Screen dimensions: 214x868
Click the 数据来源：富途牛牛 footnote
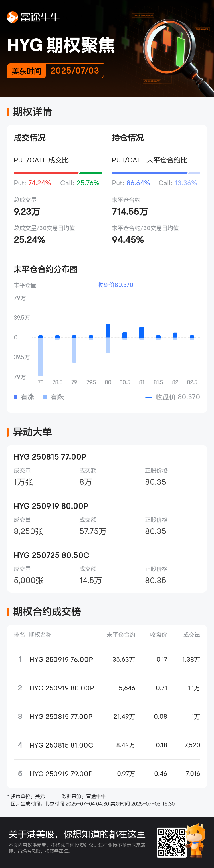coord(84,796)
